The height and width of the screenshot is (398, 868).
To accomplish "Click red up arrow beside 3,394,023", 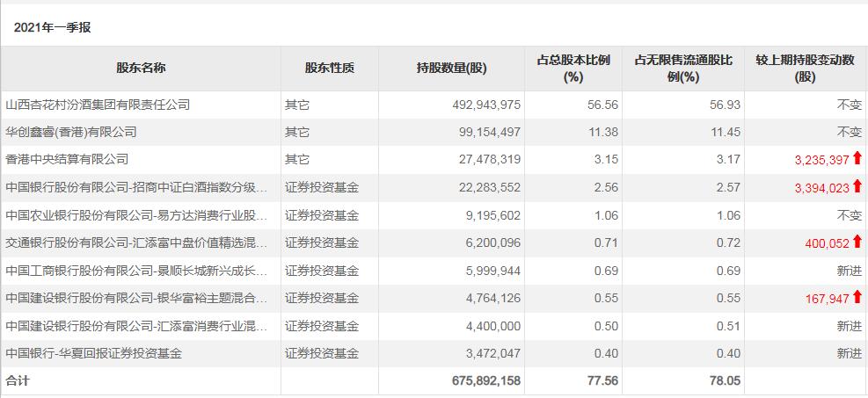I will coord(857,186).
